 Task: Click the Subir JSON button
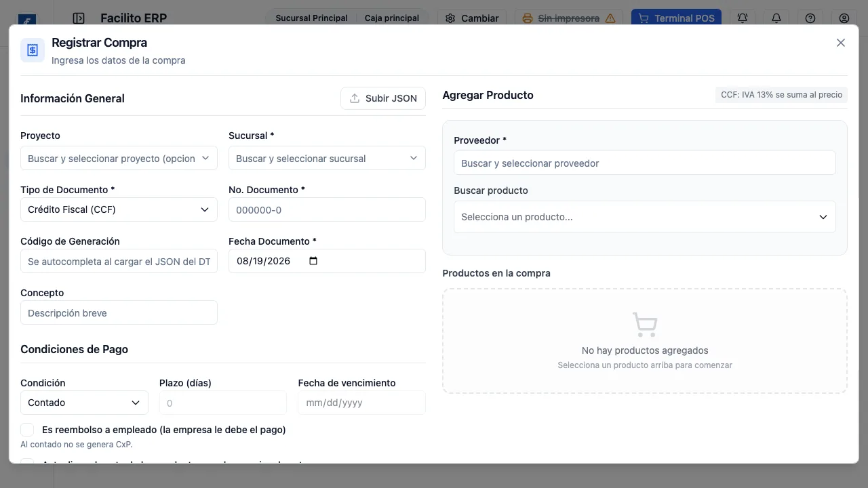pyautogui.click(x=383, y=98)
